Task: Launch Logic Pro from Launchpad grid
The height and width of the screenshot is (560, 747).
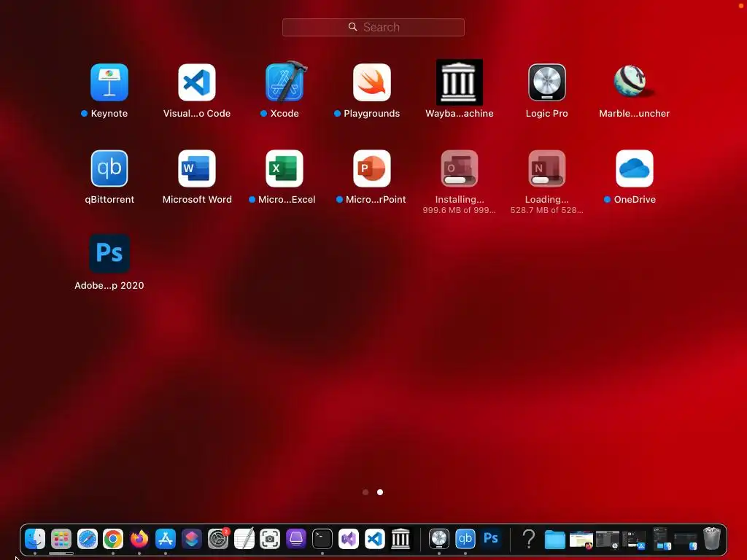Action: [547, 82]
